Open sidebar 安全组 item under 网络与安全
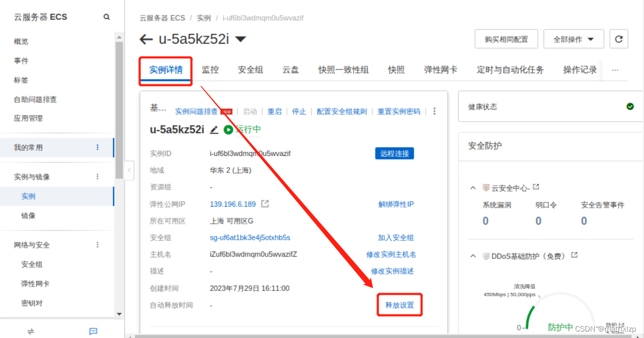The height and width of the screenshot is (338, 644). [x=32, y=264]
